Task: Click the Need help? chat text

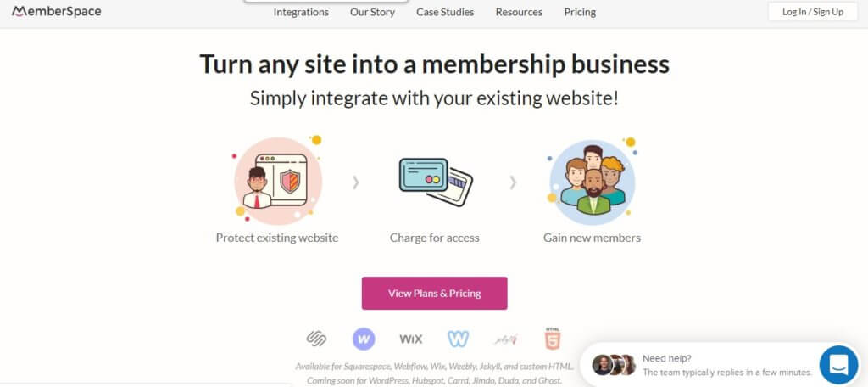Action: point(666,358)
